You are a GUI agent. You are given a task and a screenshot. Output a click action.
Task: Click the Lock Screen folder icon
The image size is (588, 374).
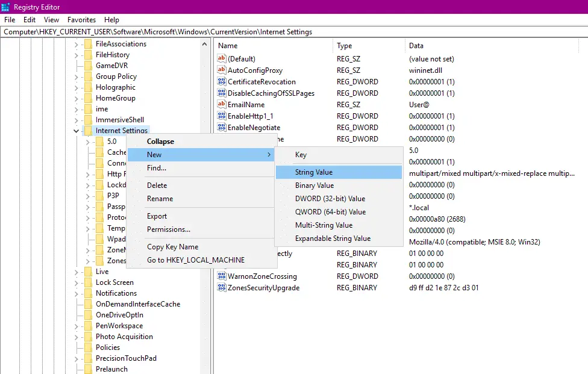click(88, 282)
